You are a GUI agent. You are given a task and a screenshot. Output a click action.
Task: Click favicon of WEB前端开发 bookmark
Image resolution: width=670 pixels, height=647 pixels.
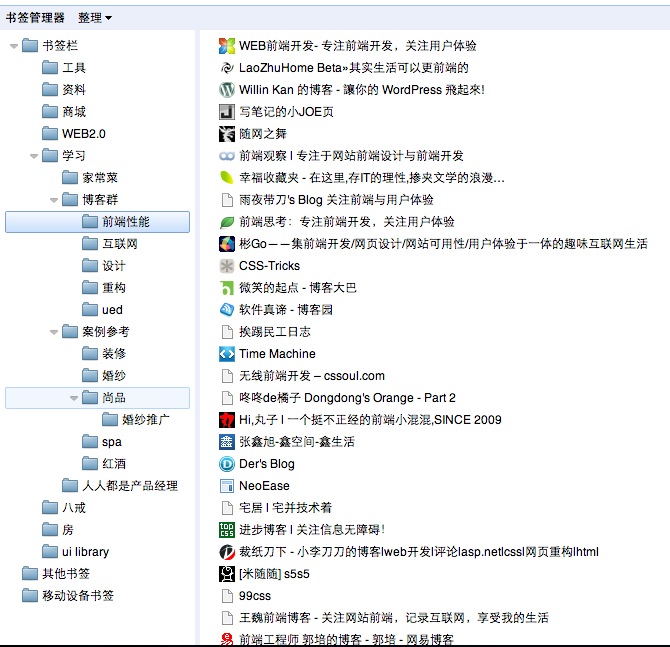pos(227,46)
